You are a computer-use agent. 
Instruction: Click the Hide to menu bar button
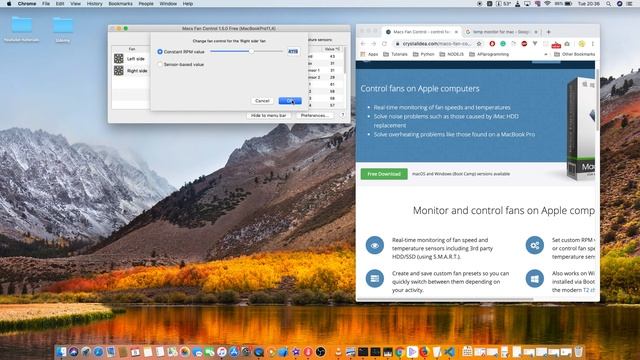pos(268,116)
